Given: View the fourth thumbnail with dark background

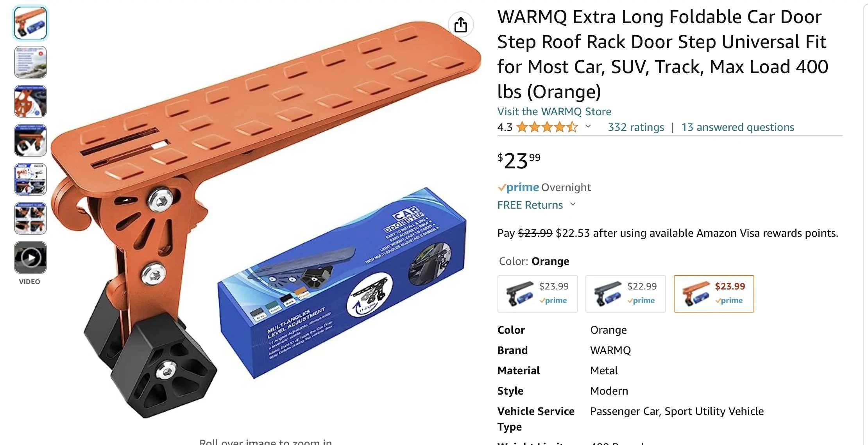Looking at the screenshot, I should coord(30,140).
